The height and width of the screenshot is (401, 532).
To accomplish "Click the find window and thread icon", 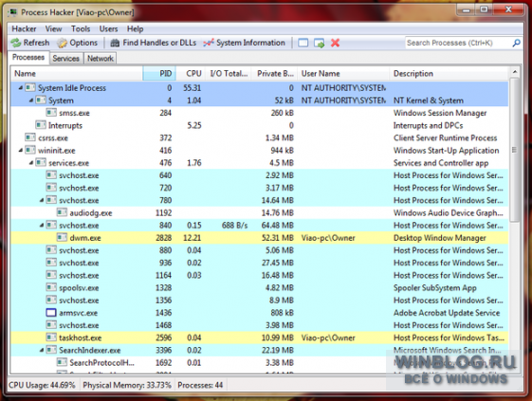I will [319, 43].
